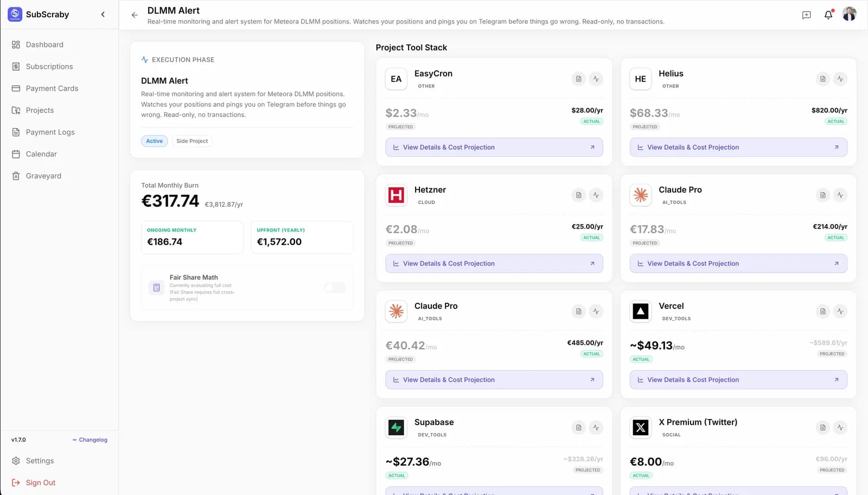Open the Changelog link

tap(90, 440)
